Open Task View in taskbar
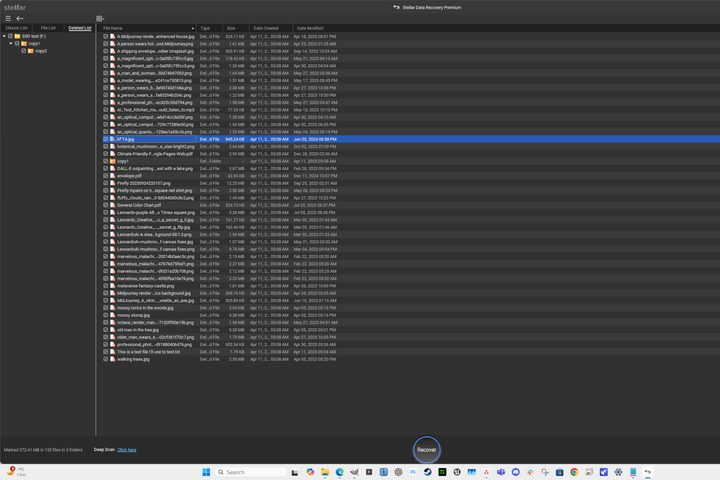This screenshot has width=720, height=480. [x=295, y=472]
